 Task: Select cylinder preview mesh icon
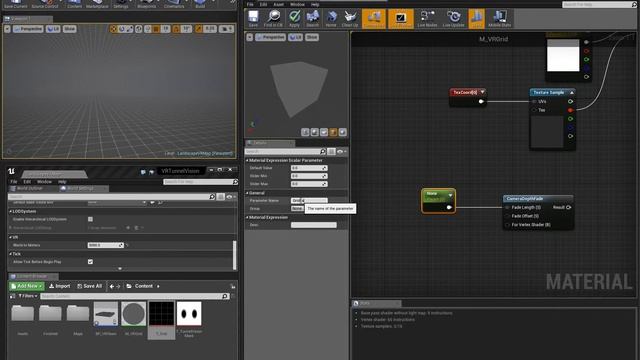coord(305,132)
